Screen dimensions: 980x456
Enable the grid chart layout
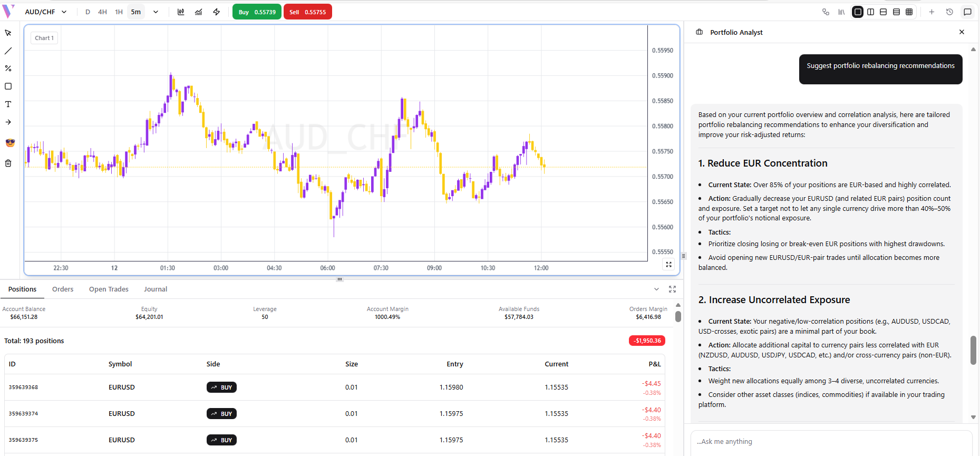click(x=909, y=12)
